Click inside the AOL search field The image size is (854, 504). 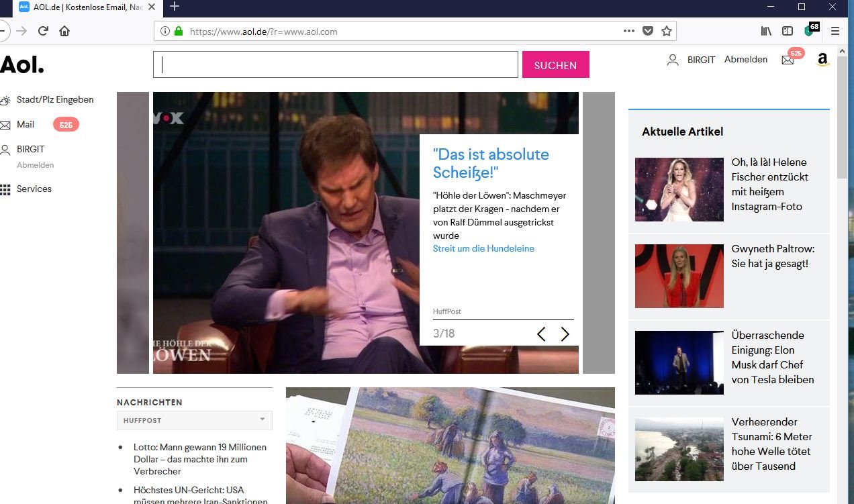tap(336, 65)
